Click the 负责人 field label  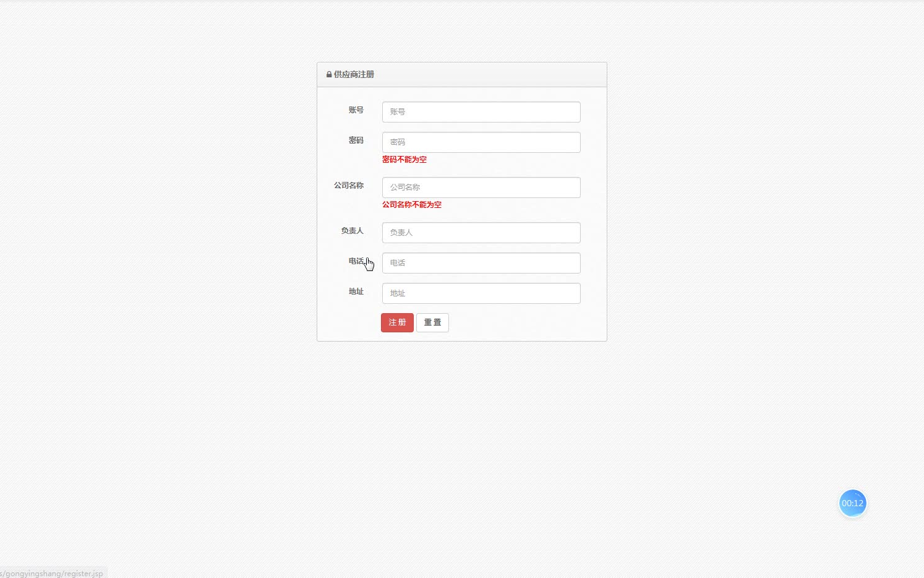tap(353, 231)
